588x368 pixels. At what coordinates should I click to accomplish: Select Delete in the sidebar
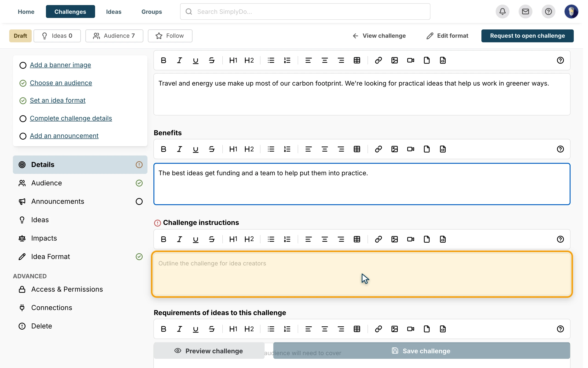pos(80,326)
